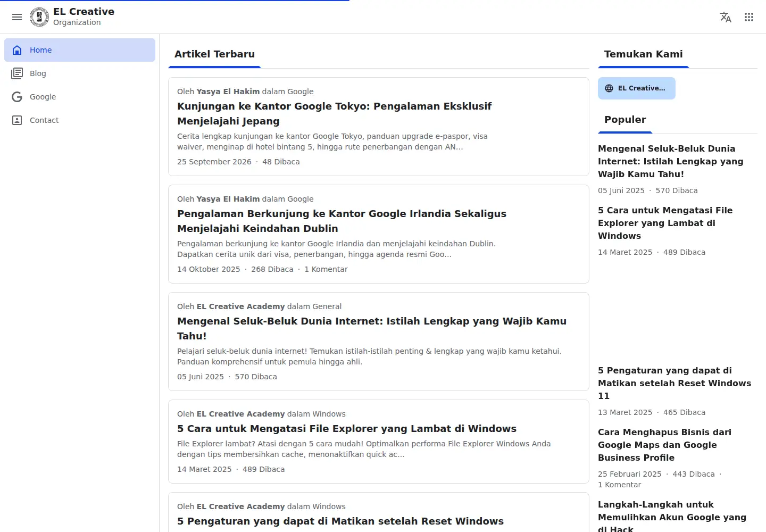The image size is (766, 532).
Task: Click the EL Creative logo emblem
Action: 39,17
